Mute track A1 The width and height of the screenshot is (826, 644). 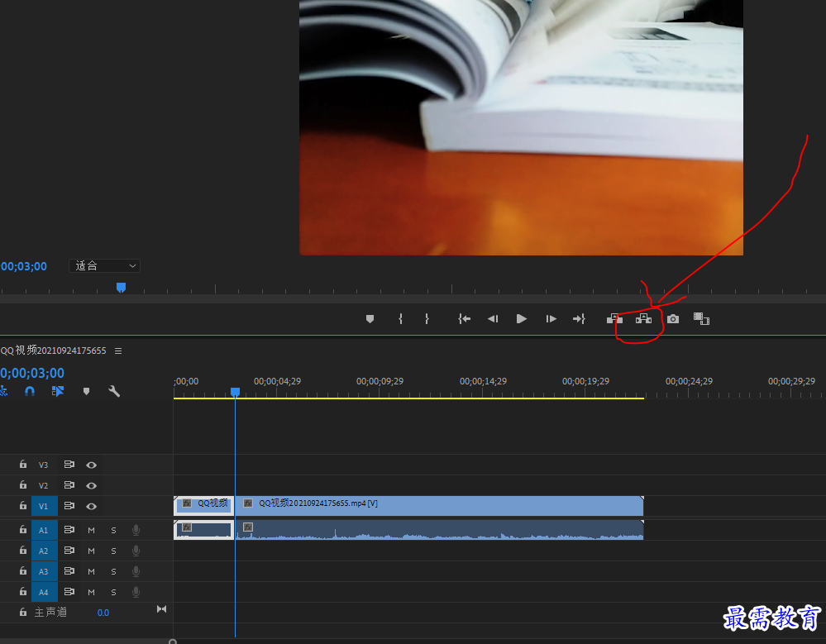click(91, 530)
